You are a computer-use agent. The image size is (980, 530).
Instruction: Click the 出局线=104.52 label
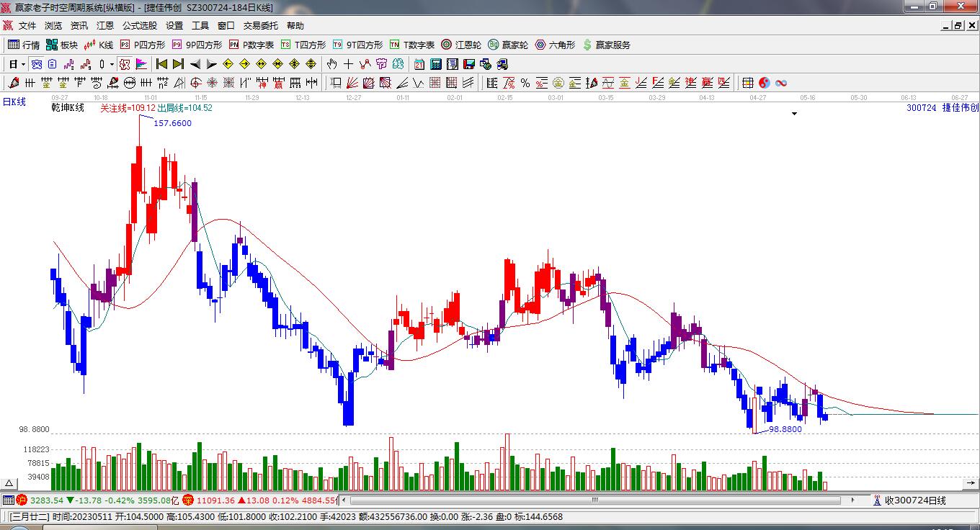pos(184,108)
